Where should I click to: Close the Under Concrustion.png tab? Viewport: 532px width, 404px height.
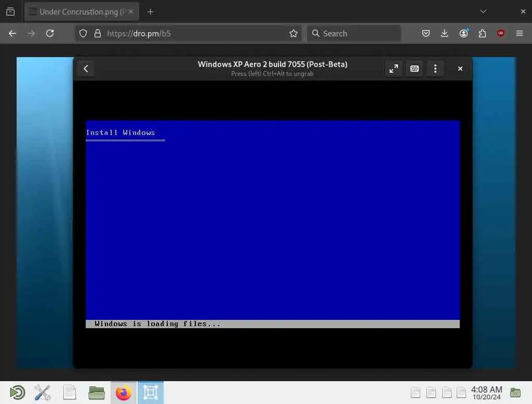(x=131, y=11)
